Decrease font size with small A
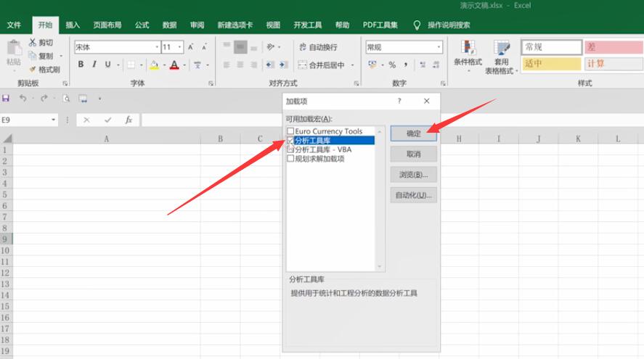Image resolution: width=644 pixels, height=359 pixels. pyautogui.click(x=204, y=47)
